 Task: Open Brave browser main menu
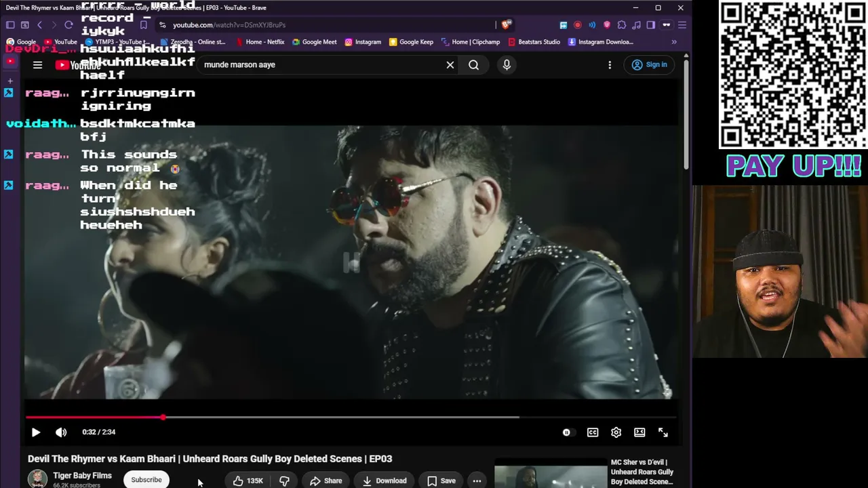(682, 25)
